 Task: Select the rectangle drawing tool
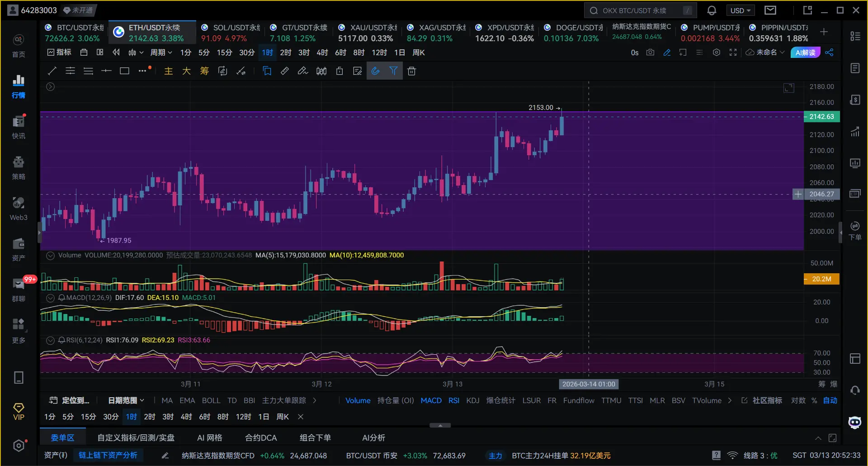pos(124,71)
